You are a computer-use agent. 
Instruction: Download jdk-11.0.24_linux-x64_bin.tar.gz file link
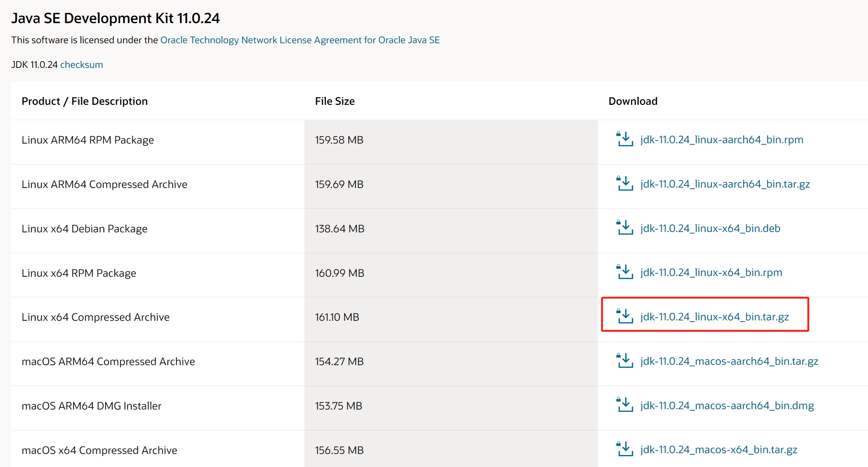(715, 317)
